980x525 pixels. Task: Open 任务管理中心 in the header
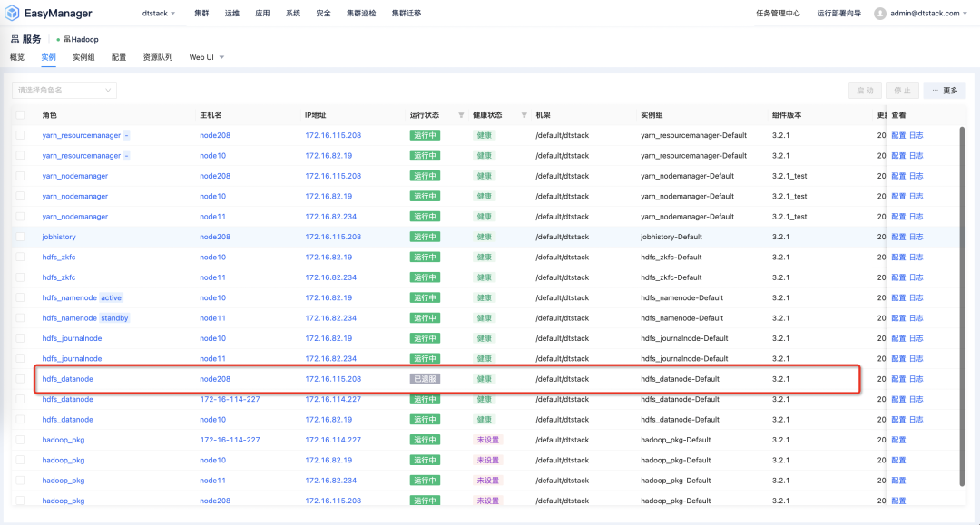point(778,14)
